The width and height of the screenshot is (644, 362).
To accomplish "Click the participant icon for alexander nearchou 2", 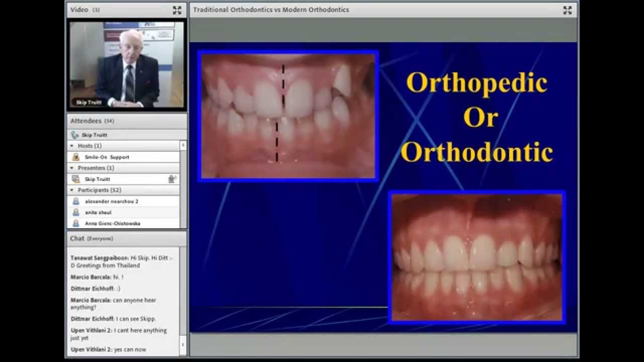I will (76, 201).
